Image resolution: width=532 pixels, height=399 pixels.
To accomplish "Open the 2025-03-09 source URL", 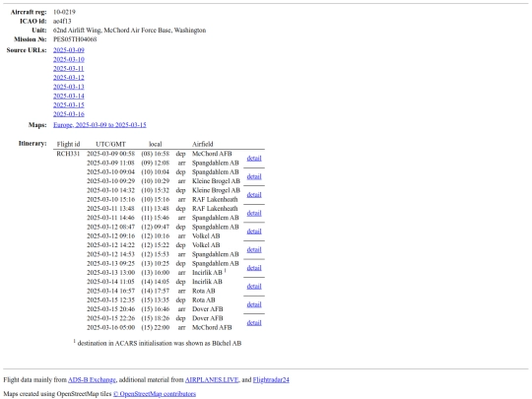I will tap(69, 50).
